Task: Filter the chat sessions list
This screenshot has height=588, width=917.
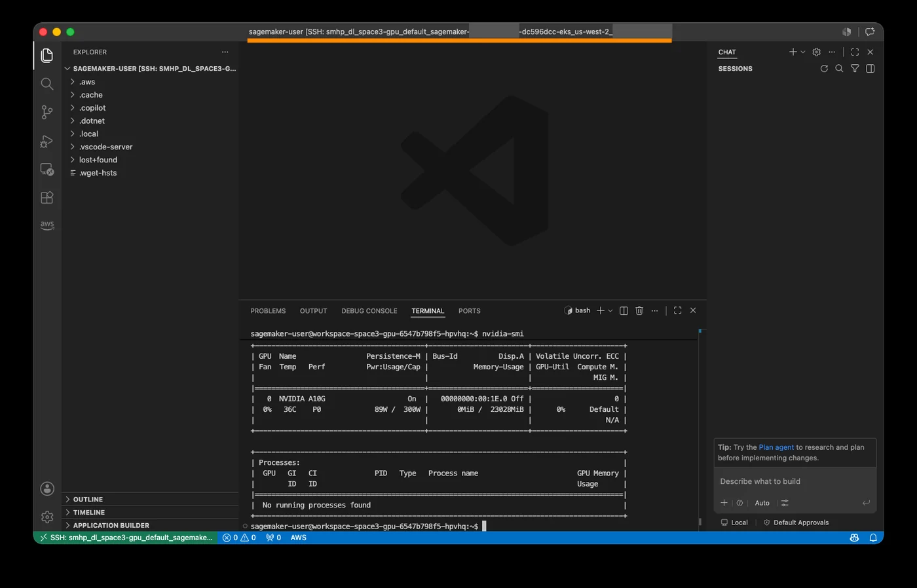Action: tap(855, 68)
